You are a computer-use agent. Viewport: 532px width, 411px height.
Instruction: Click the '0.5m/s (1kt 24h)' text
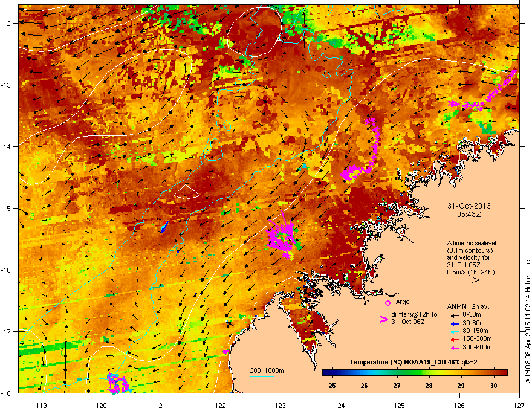click(x=470, y=272)
